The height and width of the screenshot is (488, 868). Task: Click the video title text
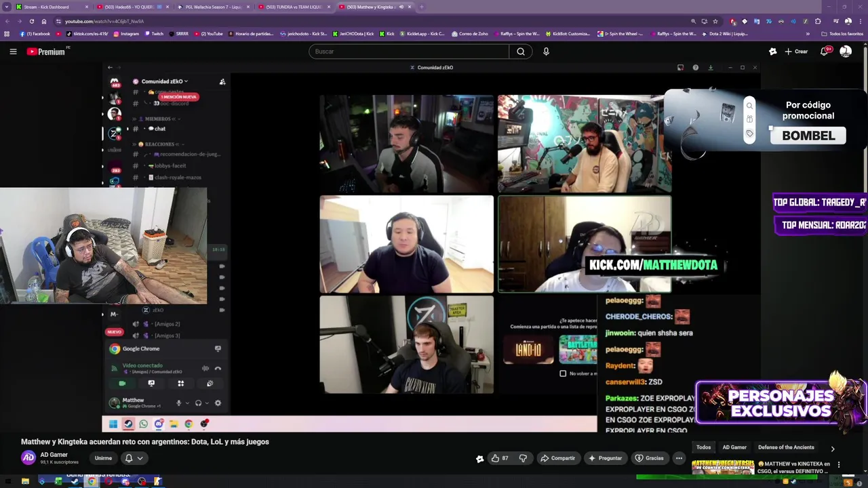pos(145,442)
